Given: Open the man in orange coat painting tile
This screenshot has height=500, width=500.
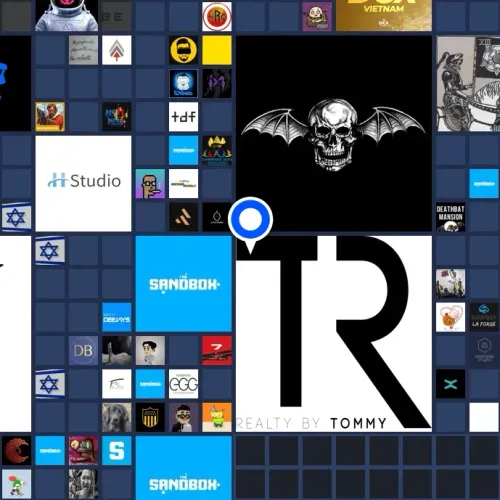Looking at the screenshot, I should [50, 117].
